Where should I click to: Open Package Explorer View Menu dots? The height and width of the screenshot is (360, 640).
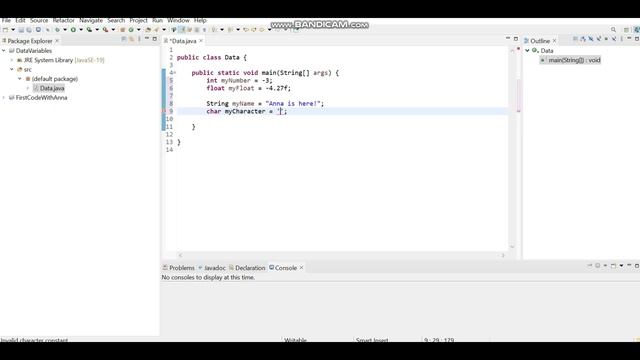point(139,39)
